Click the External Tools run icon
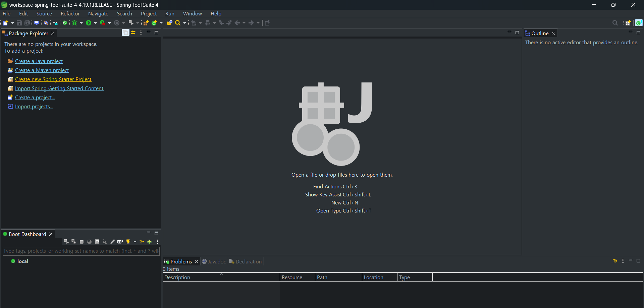 click(131, 23)
